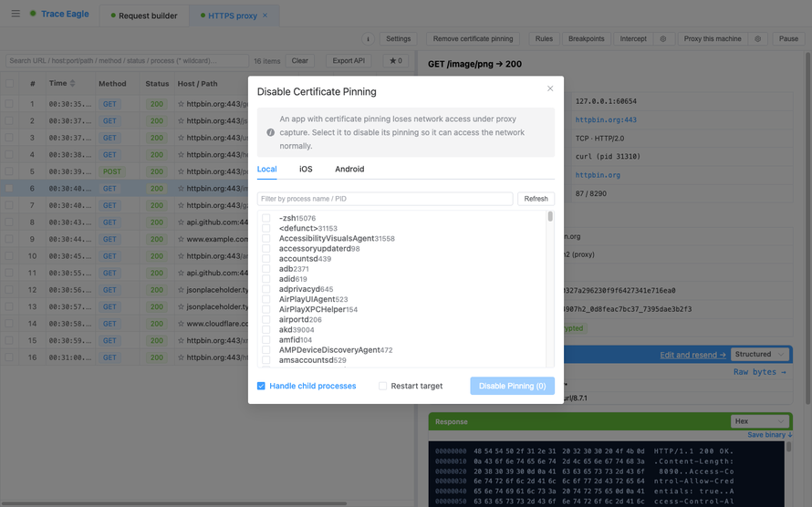Clear the request list

tap(300, 60)
